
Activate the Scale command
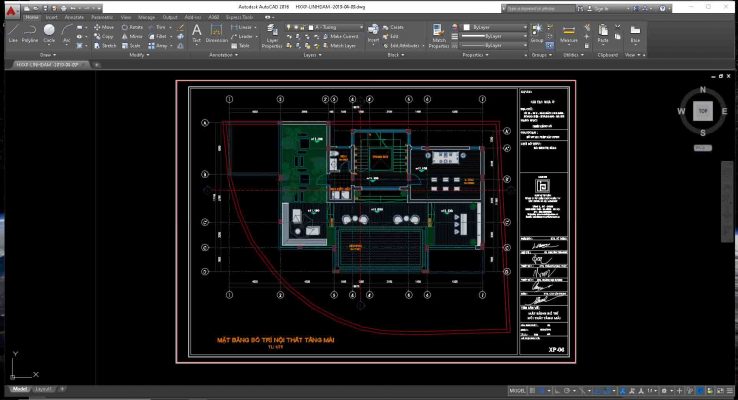coord(131,46)
